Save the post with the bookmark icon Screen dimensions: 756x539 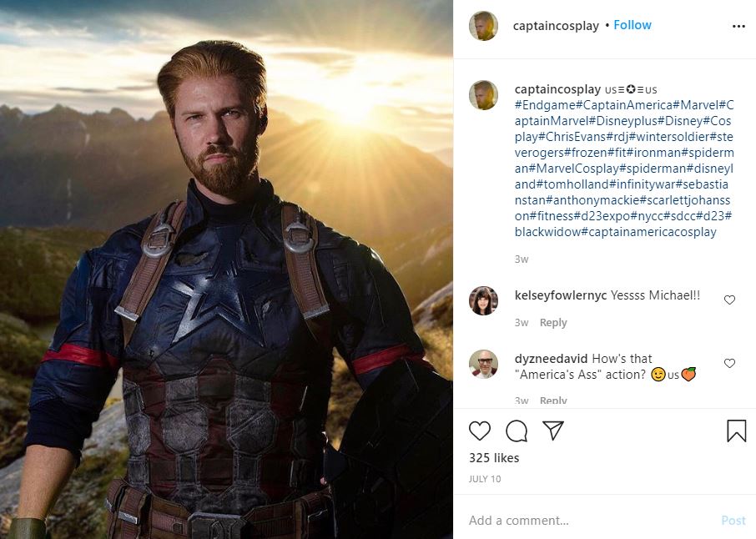tap(736, 431)
